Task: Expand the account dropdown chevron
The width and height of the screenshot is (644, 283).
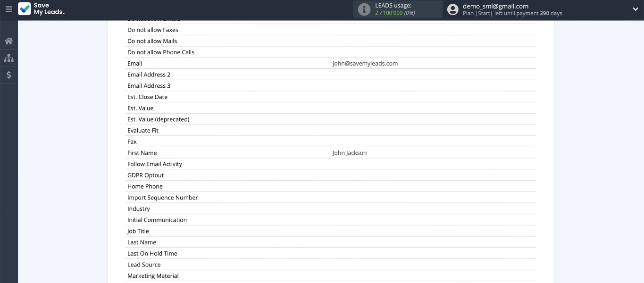Action: pyautogui.click(x=635, y=9)
